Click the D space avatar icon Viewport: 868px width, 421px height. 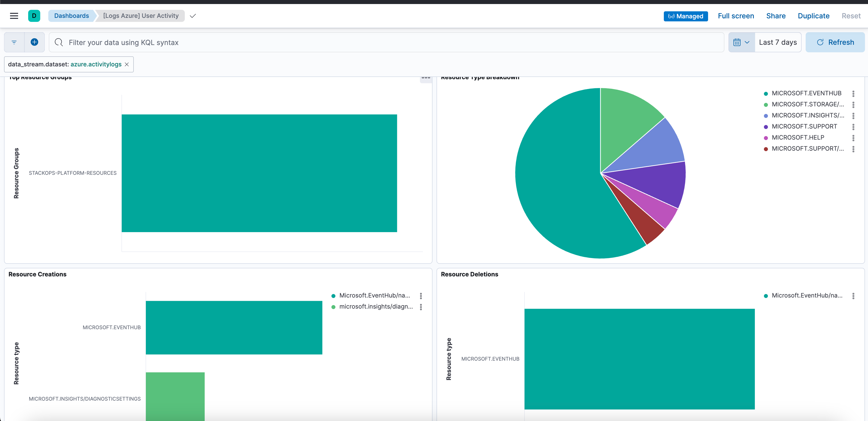tap(34, 16)
